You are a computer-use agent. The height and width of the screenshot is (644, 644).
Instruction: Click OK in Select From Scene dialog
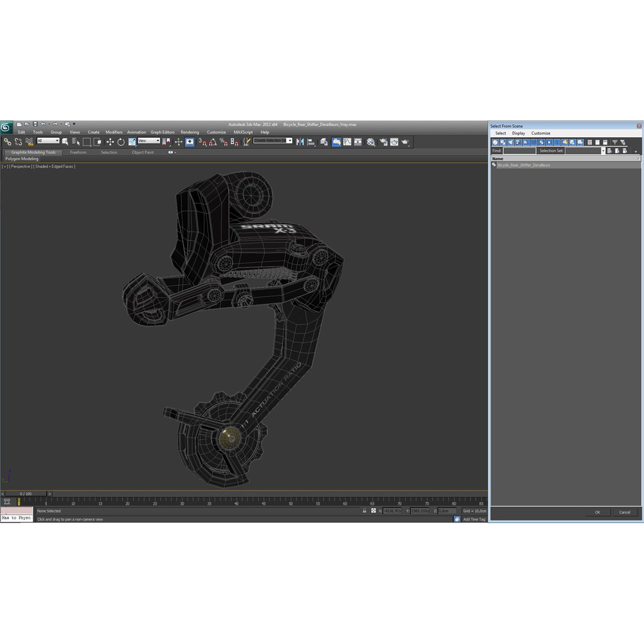pos(597,512)
